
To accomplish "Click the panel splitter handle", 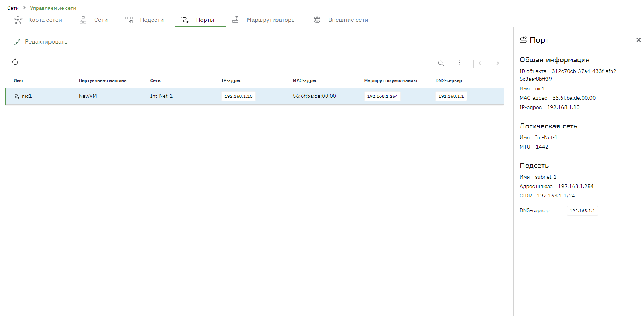I will point(512,172).
